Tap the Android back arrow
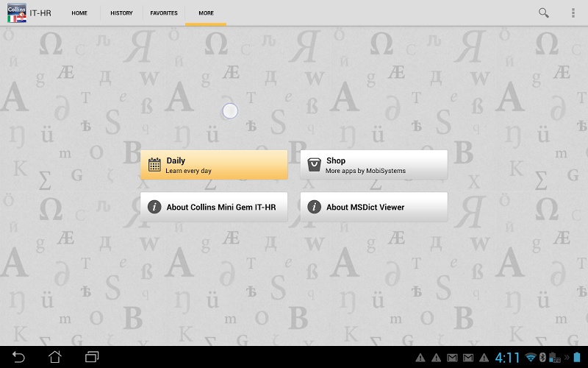The image size is (588, 368). pos(18,357)
